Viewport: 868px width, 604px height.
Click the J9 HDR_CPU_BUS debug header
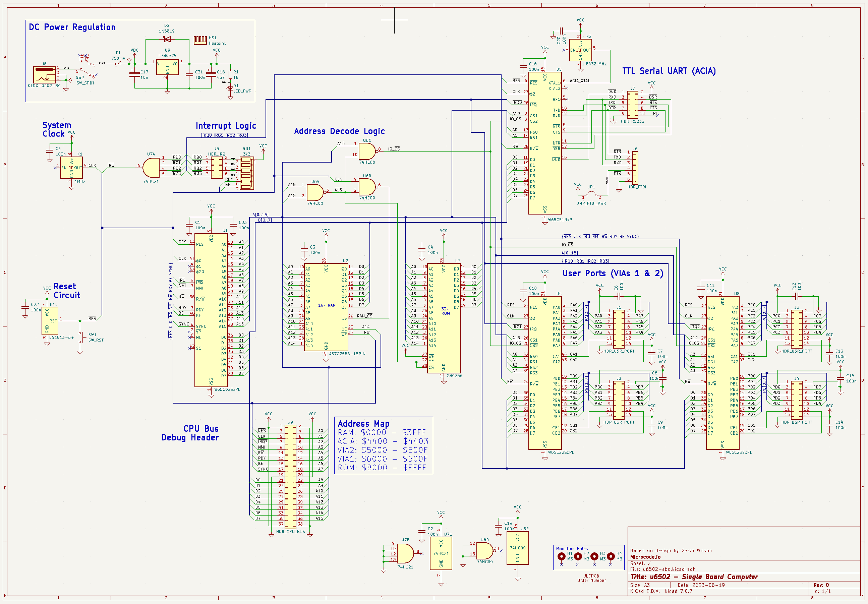[290, 477]
